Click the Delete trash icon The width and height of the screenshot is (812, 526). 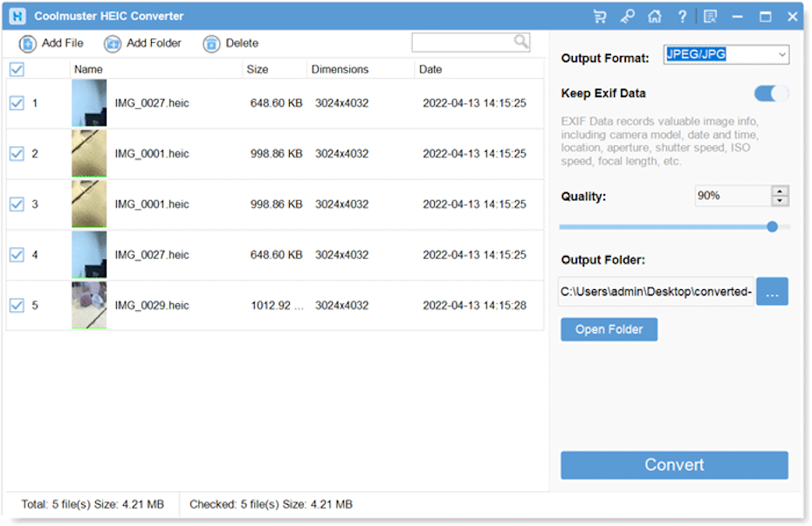tap(211, 44)
